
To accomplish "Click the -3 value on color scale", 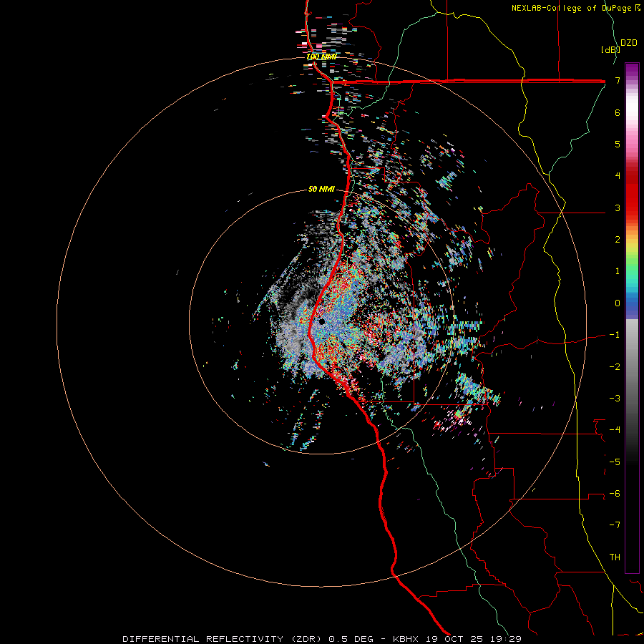I will 615,398.
